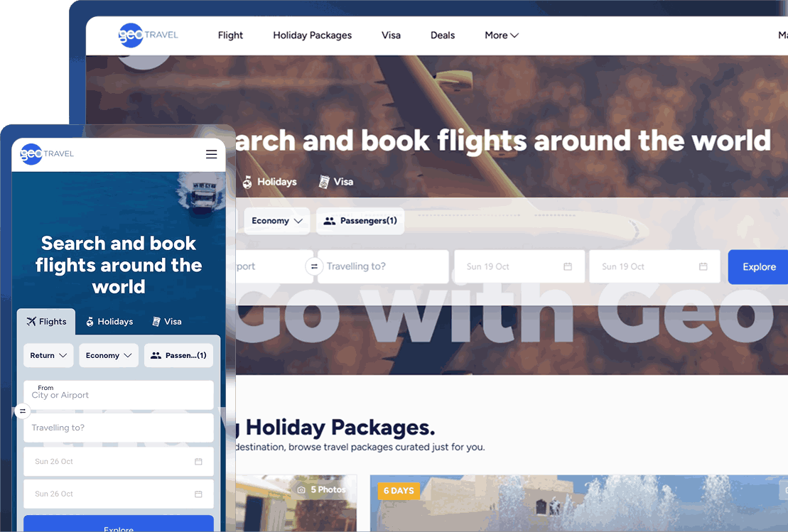The image size is (788, 532).
Task: Click the 5 Photos camera badge
Action: coord(321,489)
